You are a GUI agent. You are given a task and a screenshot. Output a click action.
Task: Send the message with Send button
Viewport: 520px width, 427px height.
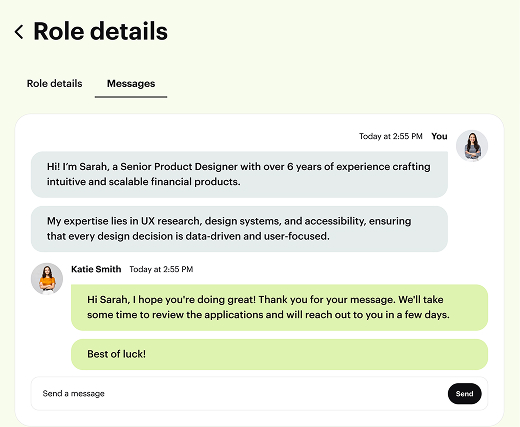(464, 394)
